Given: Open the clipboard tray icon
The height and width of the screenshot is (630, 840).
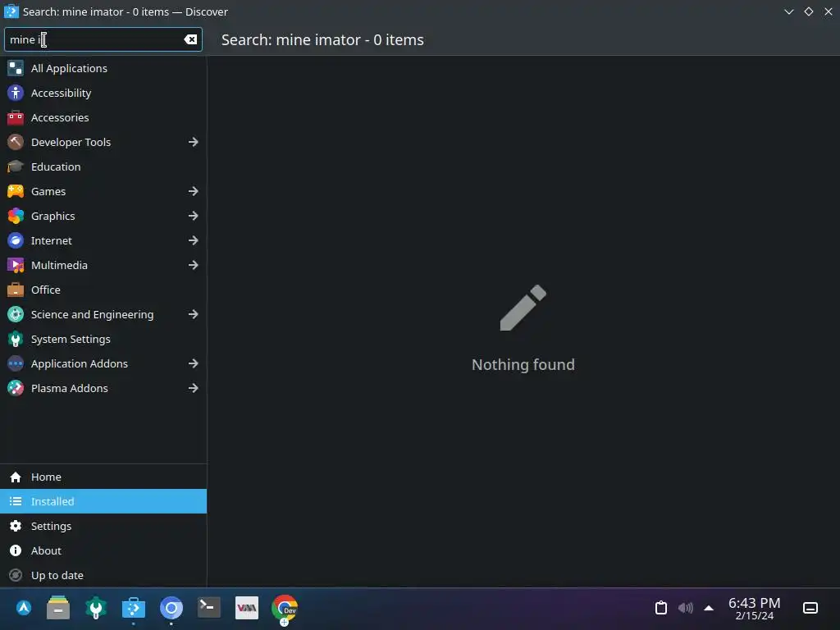Looking at the screenshot, I should pyautogui.click(x=661, y=608).
